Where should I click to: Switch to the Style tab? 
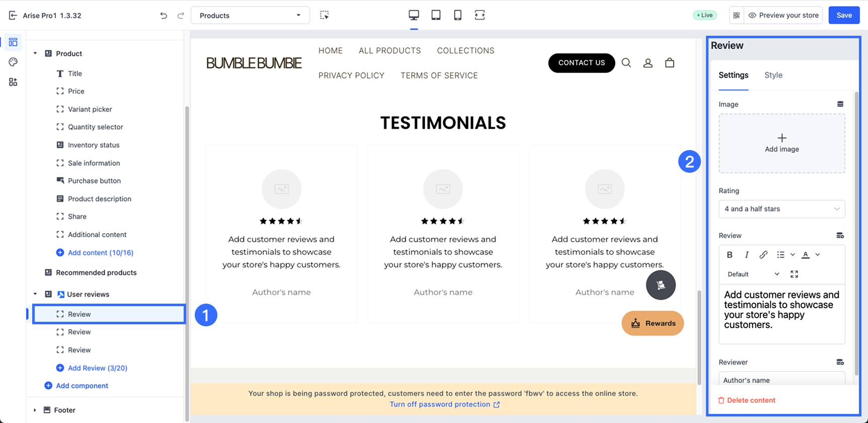tap(773, 75)
